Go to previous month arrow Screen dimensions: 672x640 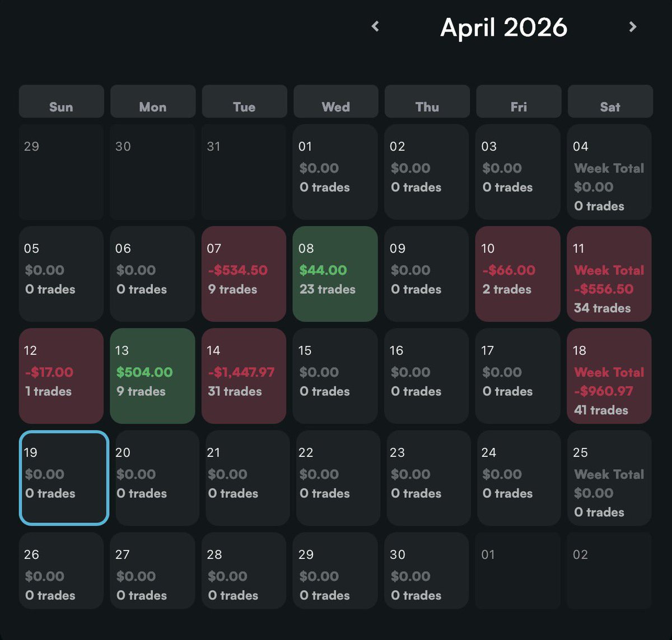pyautogui.click(x=375, y=26)
